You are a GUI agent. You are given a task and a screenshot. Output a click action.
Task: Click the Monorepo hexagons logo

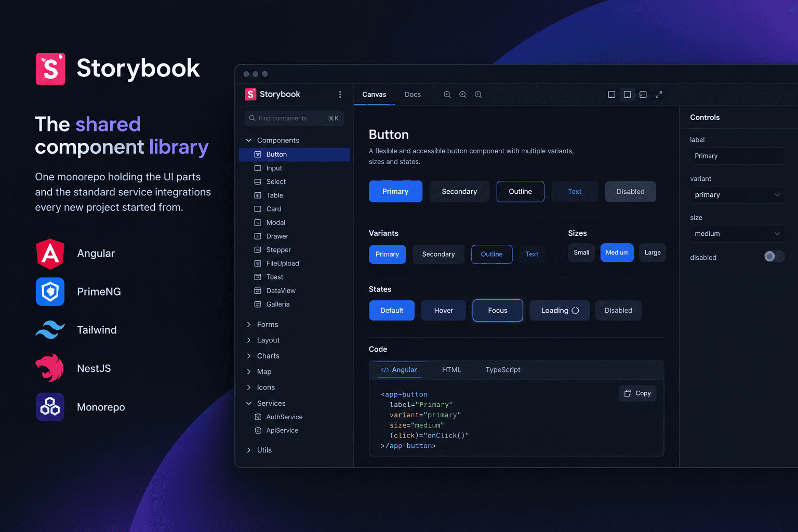50,407
